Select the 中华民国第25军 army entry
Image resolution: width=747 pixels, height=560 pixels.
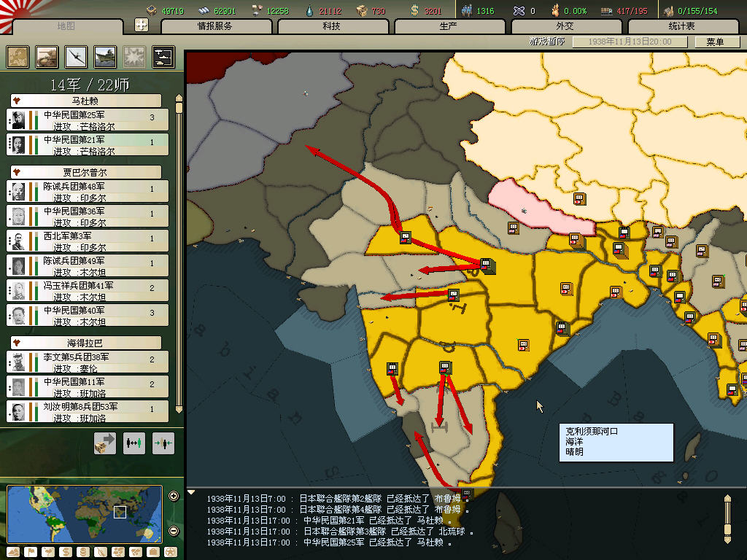[x=88, y=120]
